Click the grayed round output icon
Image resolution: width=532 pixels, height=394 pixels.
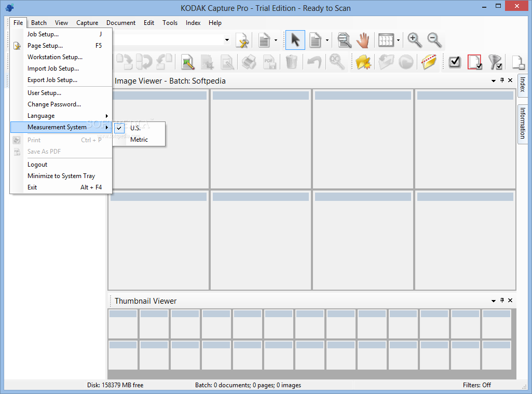pyautogui.click(x=406, y=62)
